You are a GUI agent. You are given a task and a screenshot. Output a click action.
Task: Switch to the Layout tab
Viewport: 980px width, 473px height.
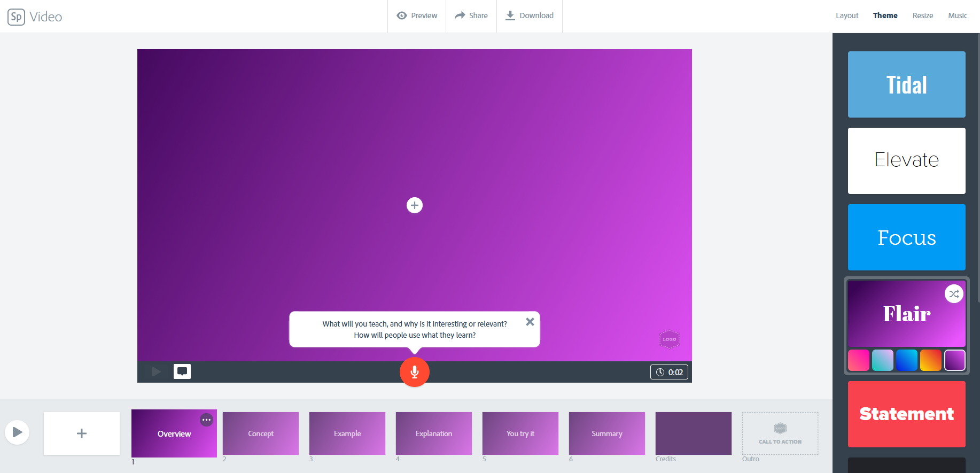(847, 15)
